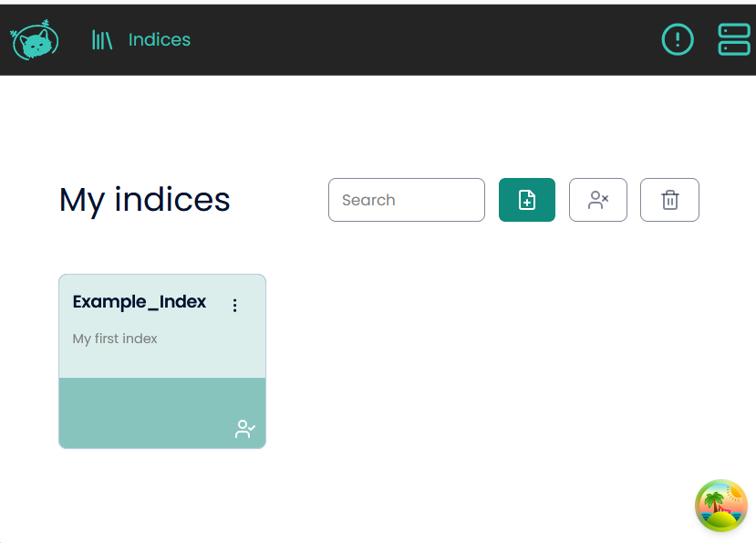The width and height of the screenshot is (756, 543).
Task: Open the tropical island floating widget
Action: coord(720,506)
